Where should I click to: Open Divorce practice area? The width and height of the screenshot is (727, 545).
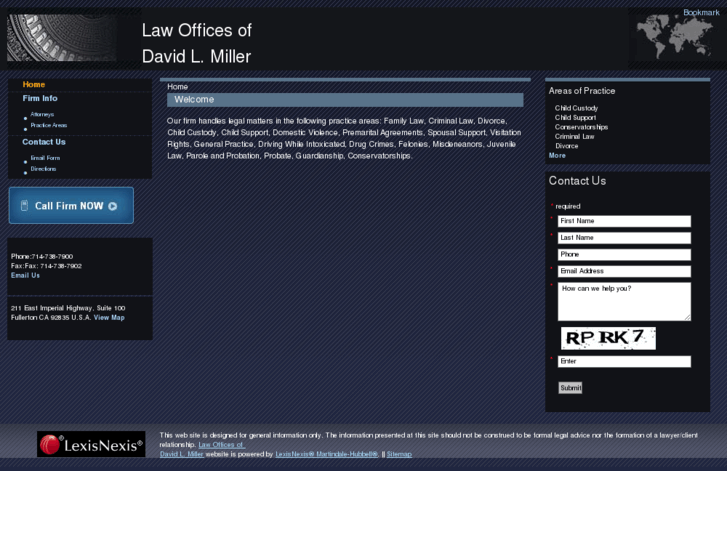[567, 146]
